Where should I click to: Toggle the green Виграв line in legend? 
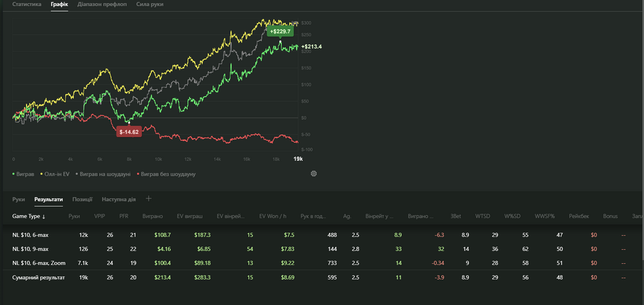(26, 174)
